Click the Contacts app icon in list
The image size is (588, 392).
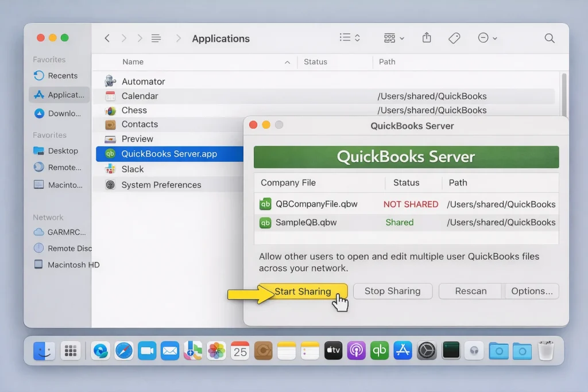(x=110, y=125)
